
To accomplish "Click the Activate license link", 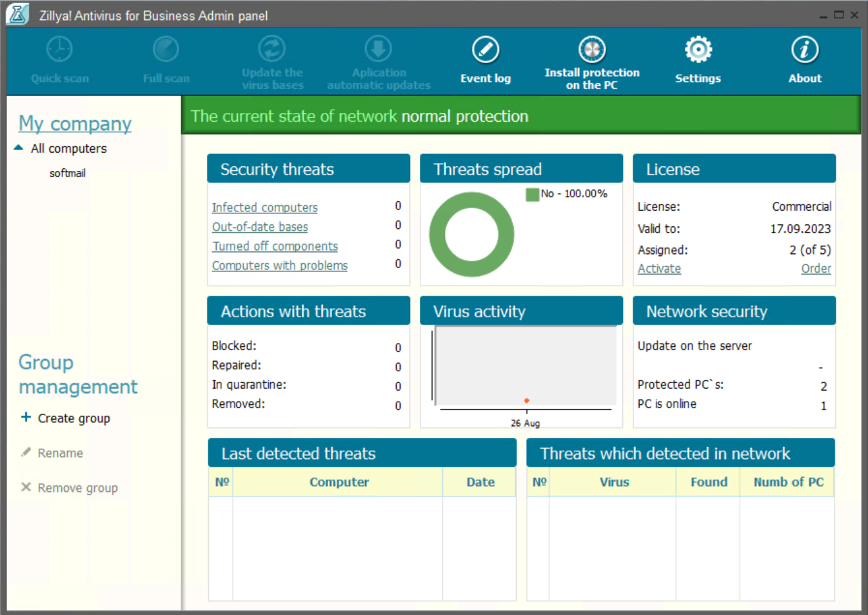I will click(659, 269).
